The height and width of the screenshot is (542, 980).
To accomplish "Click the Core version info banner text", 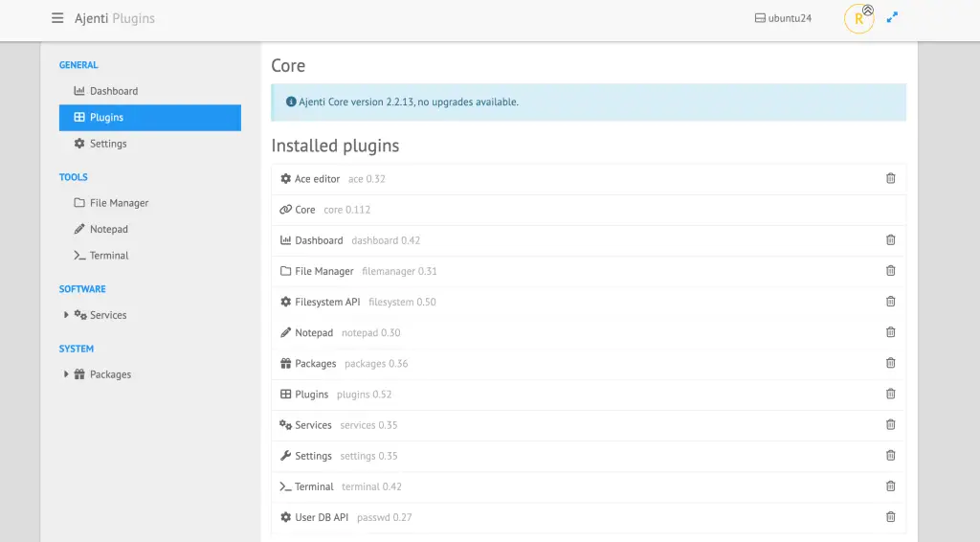I will click(x=409, y=102).
